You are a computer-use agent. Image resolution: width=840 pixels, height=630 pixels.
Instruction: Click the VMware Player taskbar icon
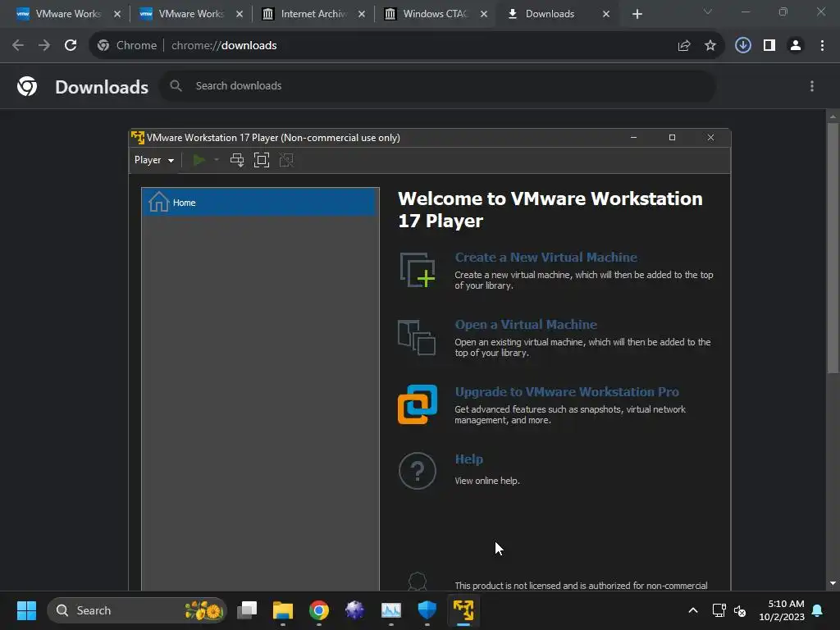point(463,610)
